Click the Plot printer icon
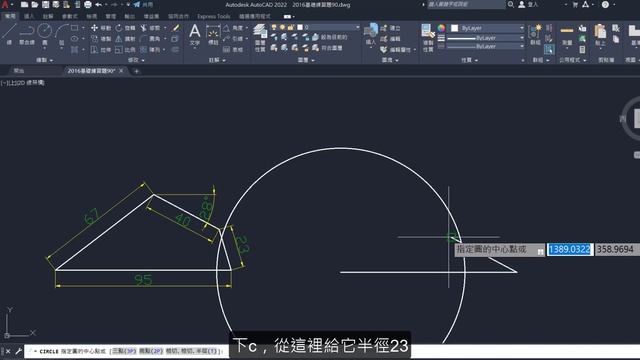 tap(88, 4)
